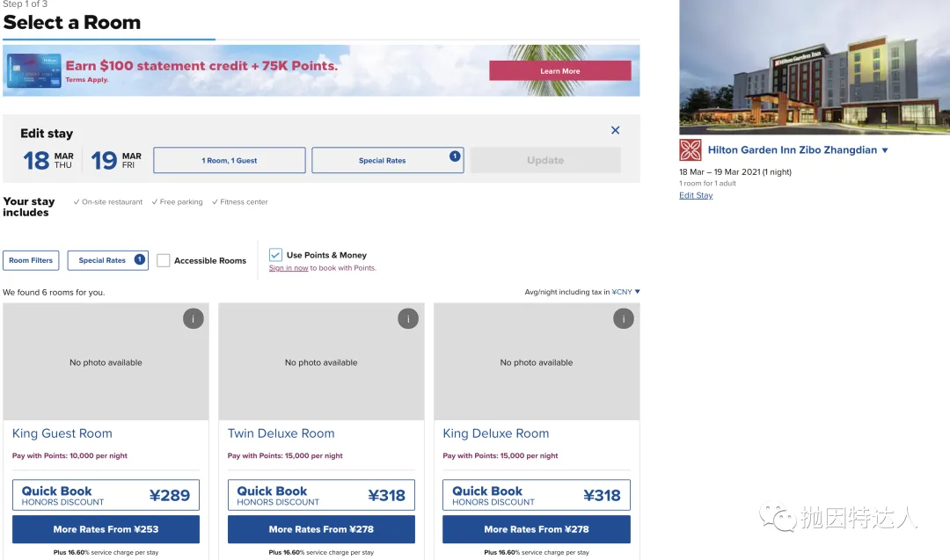The height and width of the screenshot is (560, 950).
Task: Click 'We found 6 rooms for you.'
Action: click(54, 293)
